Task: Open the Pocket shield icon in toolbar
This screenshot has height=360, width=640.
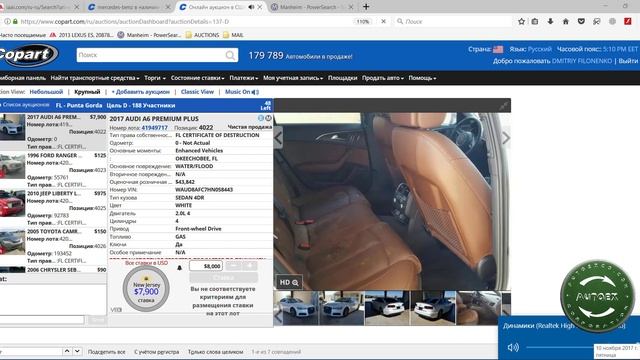Action: (581, 21)
